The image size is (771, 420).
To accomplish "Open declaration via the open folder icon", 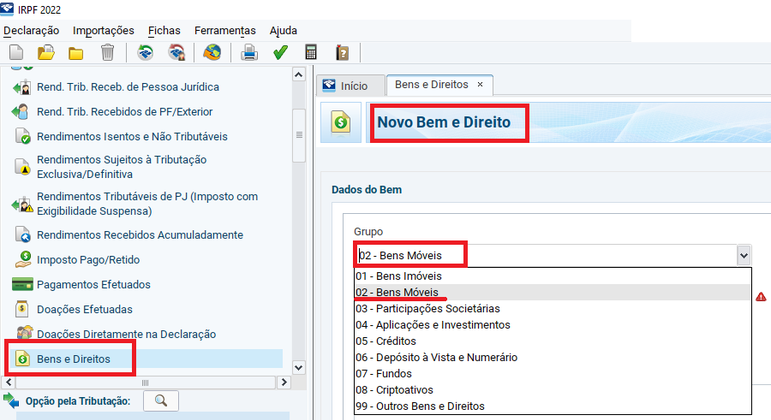I will (46, 53).
